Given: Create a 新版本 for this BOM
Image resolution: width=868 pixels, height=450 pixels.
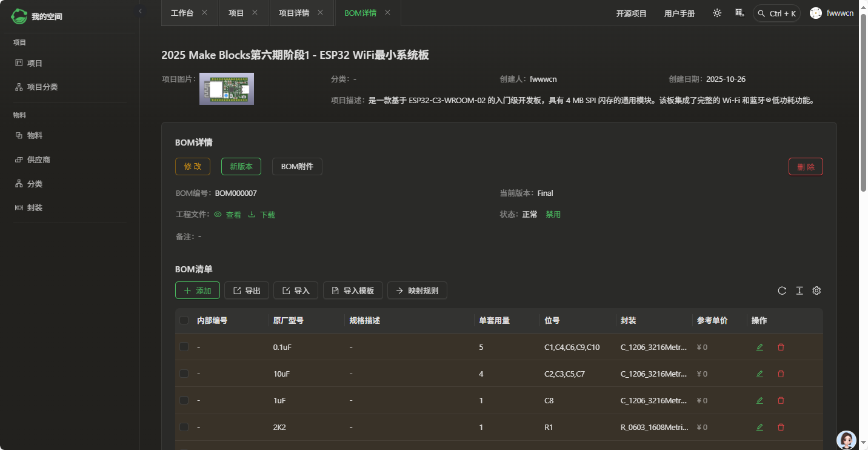Looking at the screenshot, I should (x=241, y=166).
